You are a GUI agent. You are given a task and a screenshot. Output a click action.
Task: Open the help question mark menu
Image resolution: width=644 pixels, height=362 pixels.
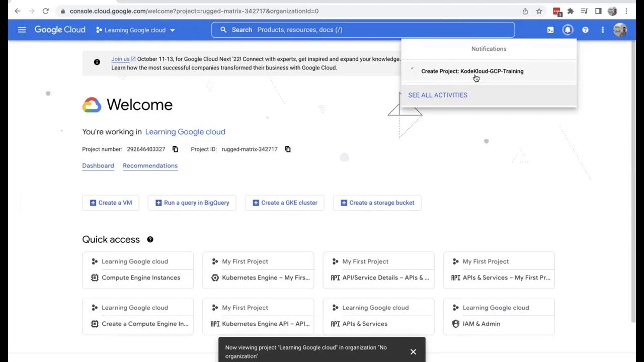[x=585, y=30]
